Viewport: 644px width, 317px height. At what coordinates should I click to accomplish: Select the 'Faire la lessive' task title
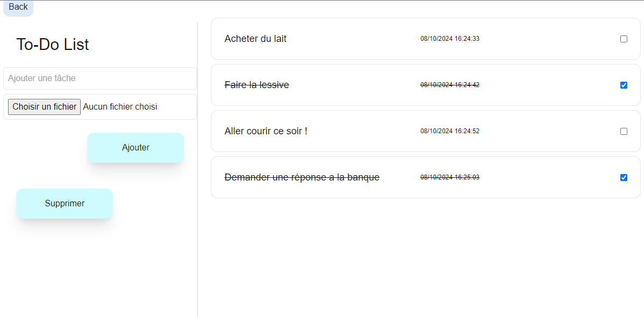[x=257, y=85]
